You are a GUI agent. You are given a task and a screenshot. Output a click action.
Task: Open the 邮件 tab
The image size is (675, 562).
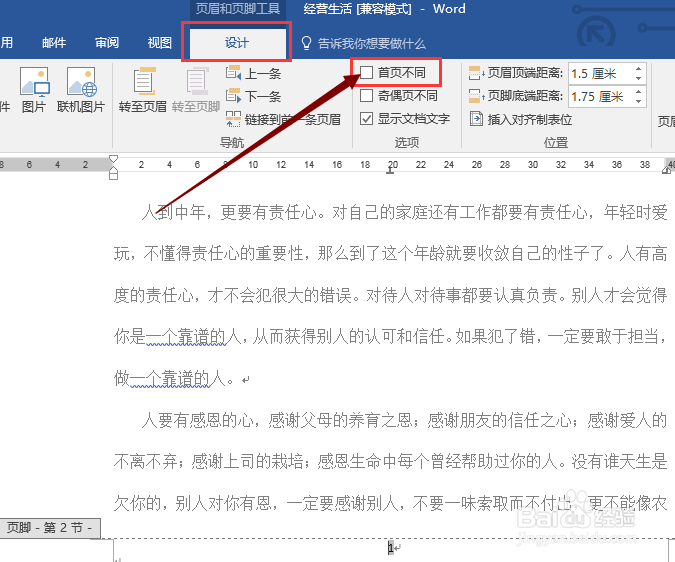(x=54, y=43)
